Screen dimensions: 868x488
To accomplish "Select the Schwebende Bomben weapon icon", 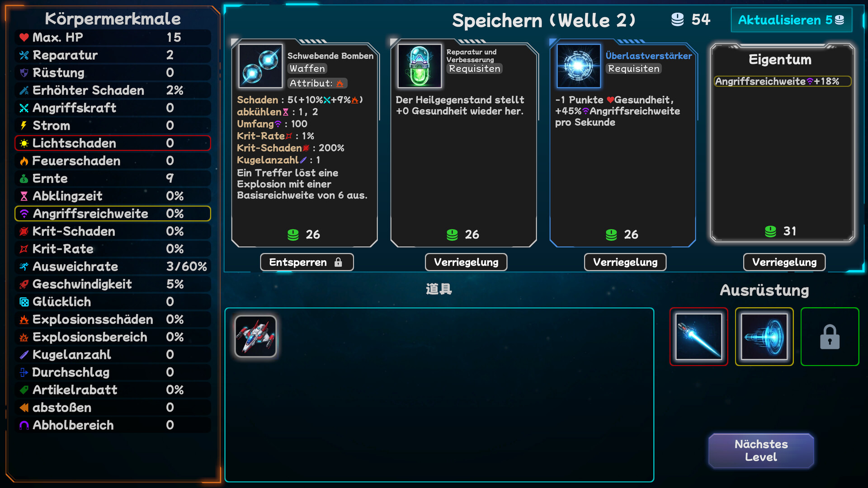I will pyautogui.click(x=260, y=66).
